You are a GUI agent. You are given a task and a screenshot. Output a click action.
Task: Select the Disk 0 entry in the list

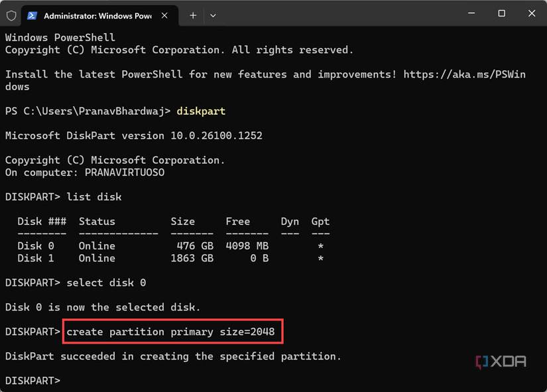pos(36,245)
